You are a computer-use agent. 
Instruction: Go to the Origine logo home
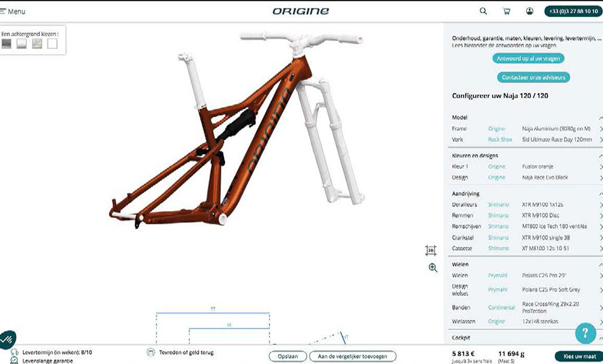tap(301, 11)
